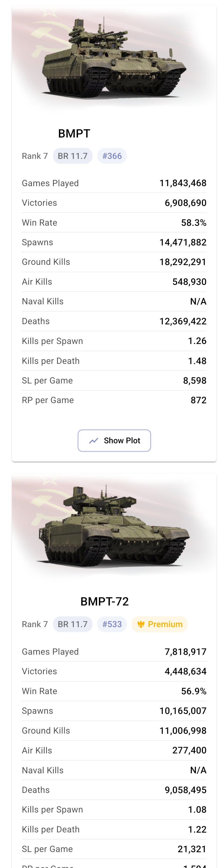
Task: Click the BMPT Rank 7 label
Action: pos(35,156)
